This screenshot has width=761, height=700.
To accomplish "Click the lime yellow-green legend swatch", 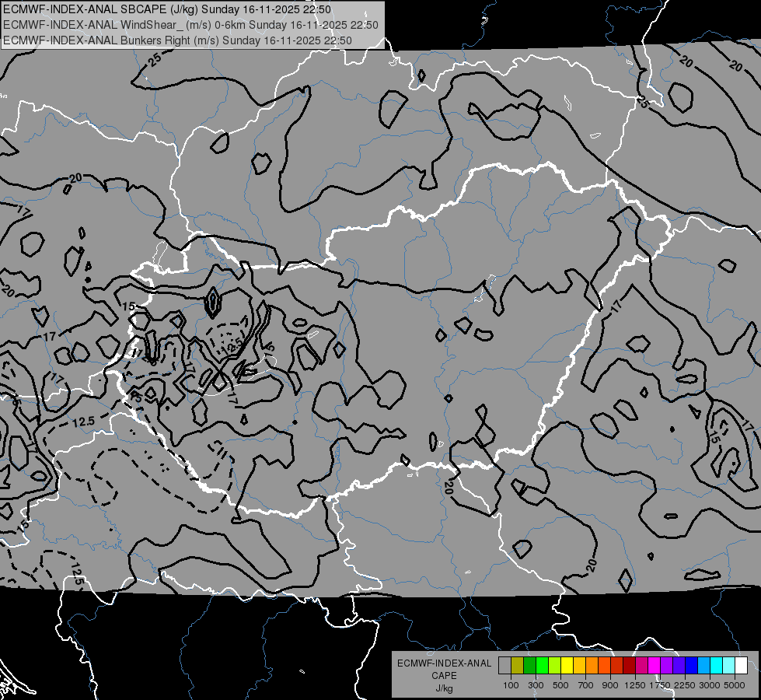I will (555, 665).
